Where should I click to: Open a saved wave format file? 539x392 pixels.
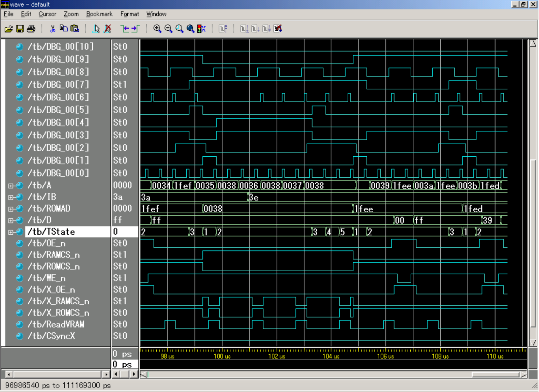(9, 29)
